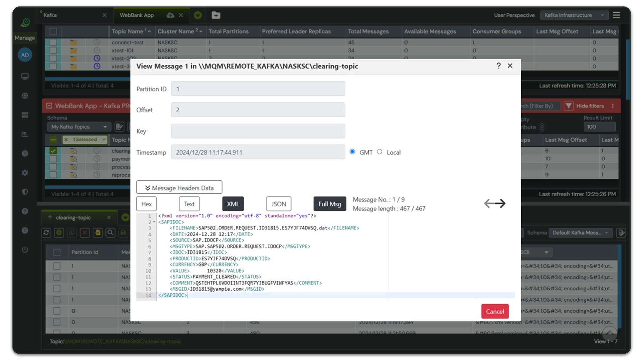The height and width of the screenshot is (362, 644).
Task: Switch message view to Text
Action: click(x=189, y=204)
